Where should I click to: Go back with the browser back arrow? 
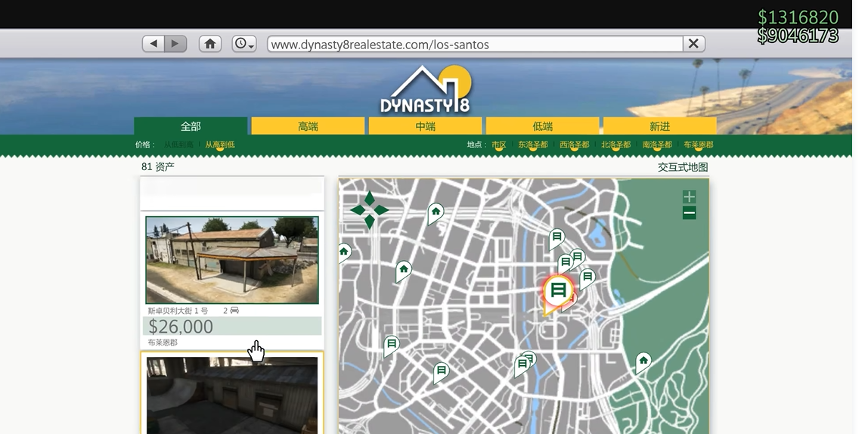pyautogui.click(x=153, y=44)
